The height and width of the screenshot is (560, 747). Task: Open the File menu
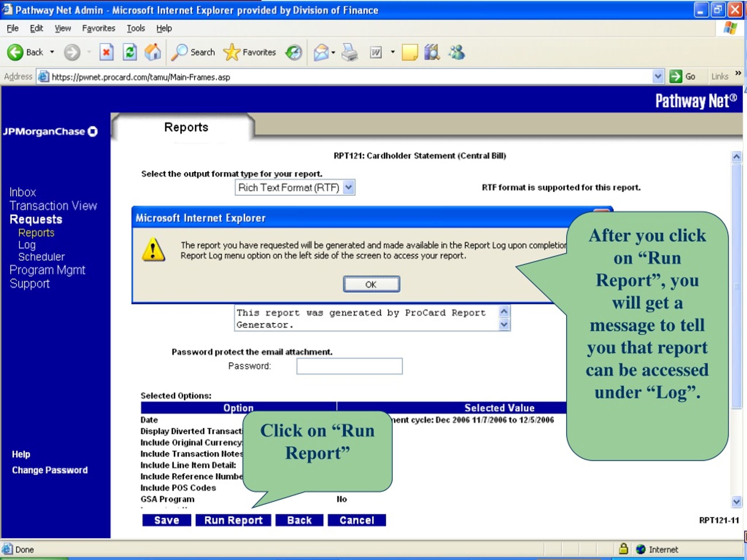(x=13, y=28)
